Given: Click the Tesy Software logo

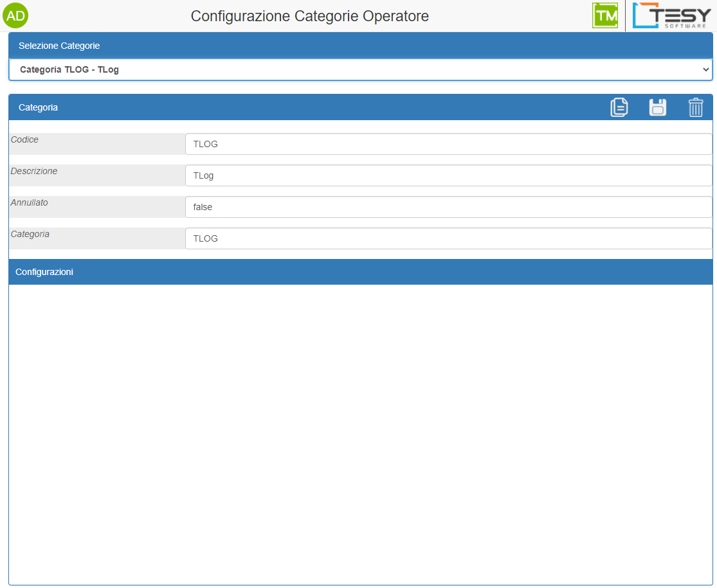Looking at the screenshot, I should pyautogui.click(x=671, y=15).
